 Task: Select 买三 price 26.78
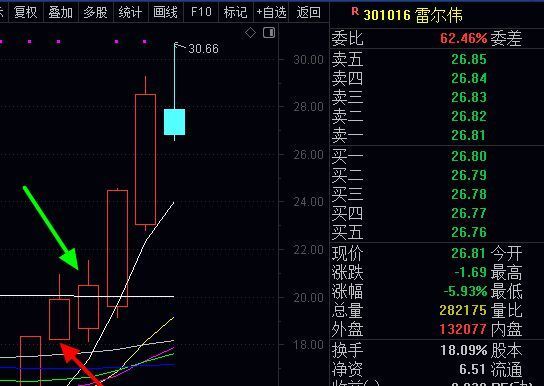coord(469,194)
